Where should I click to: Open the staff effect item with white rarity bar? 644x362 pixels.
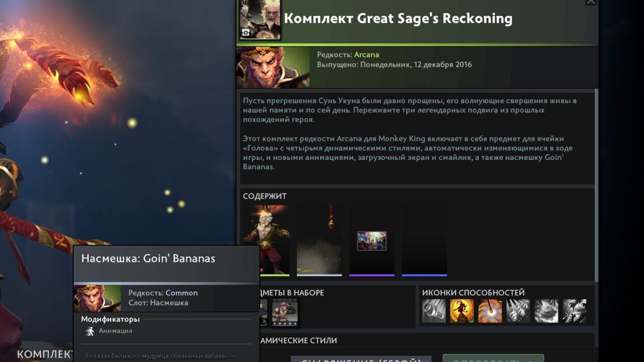319,240
